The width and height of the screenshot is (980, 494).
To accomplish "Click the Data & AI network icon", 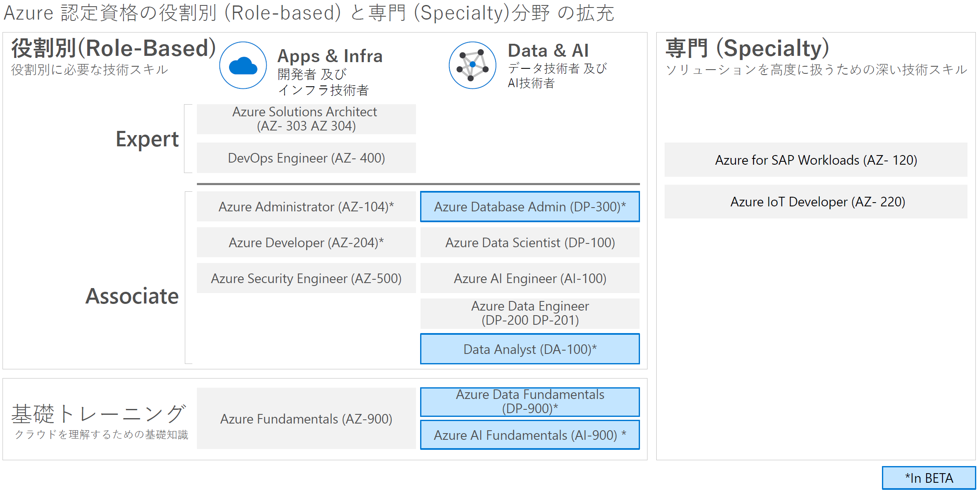I will coord(472,65).
